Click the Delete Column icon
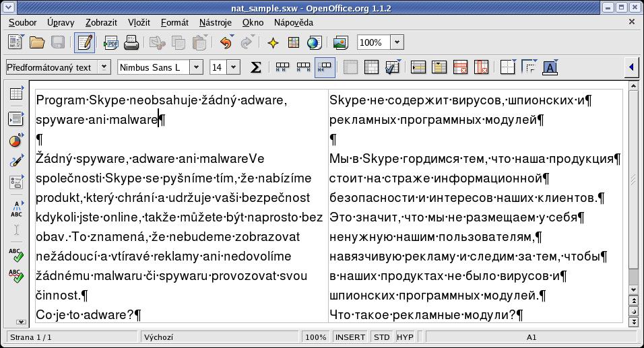The image size is (644, 348). click(x=482, y=67)
